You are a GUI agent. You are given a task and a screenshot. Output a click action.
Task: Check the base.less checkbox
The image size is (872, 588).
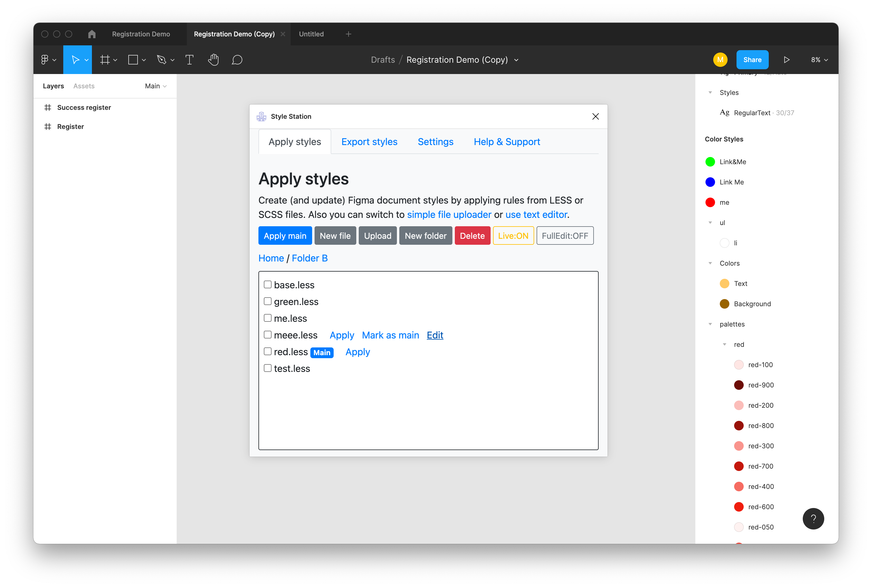pos(268,285)
